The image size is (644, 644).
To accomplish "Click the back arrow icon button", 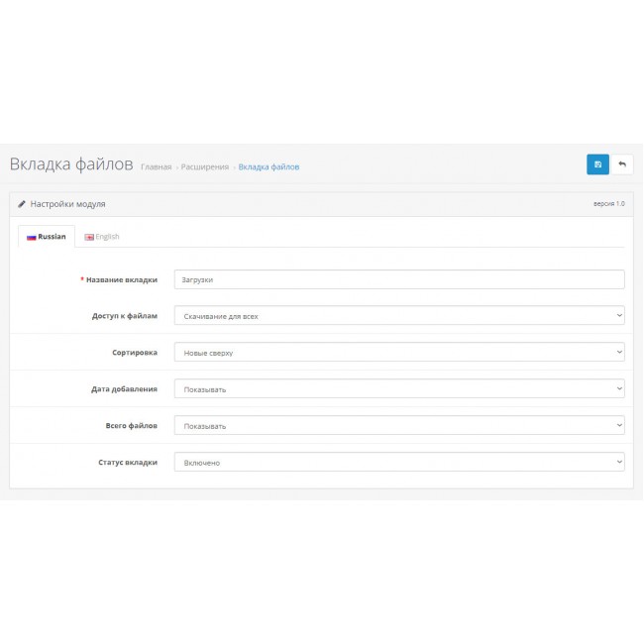I will point(622,164).
